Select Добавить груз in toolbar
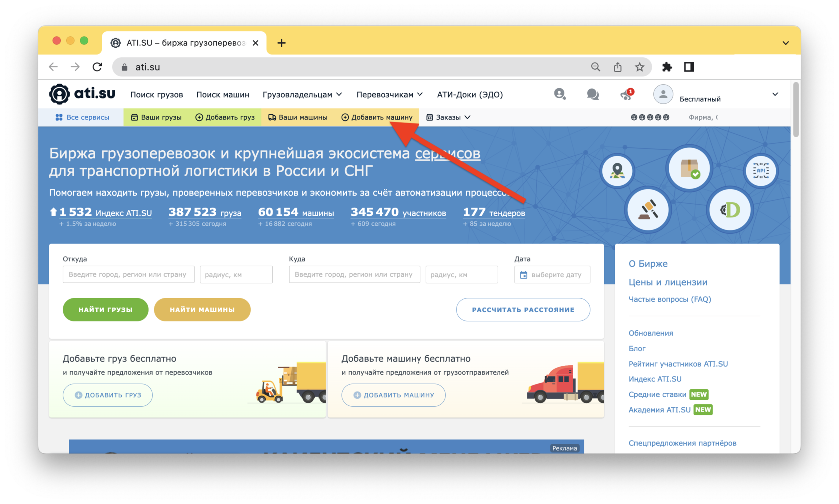Screen dimensions: 839x504 [225, 117]
